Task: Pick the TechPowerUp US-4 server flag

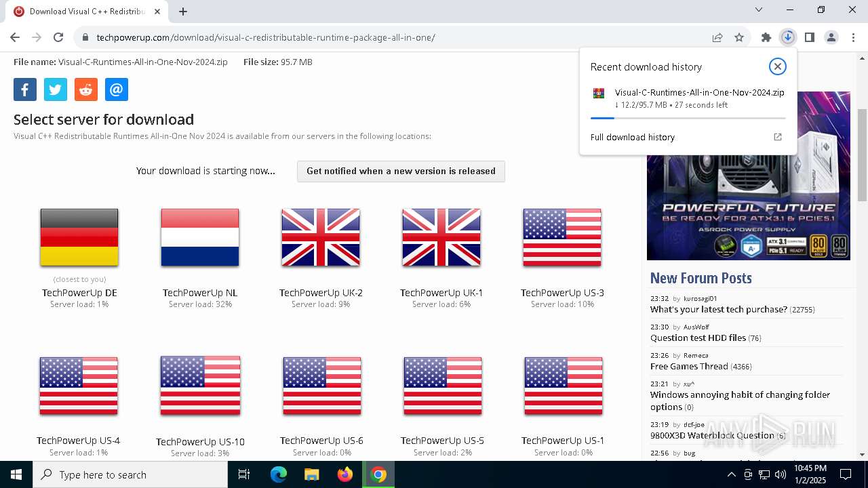Action: click(x=79, y=386)
